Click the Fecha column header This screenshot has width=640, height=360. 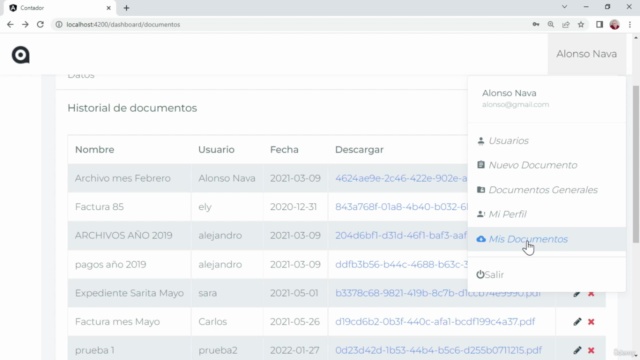coord(284,150)
